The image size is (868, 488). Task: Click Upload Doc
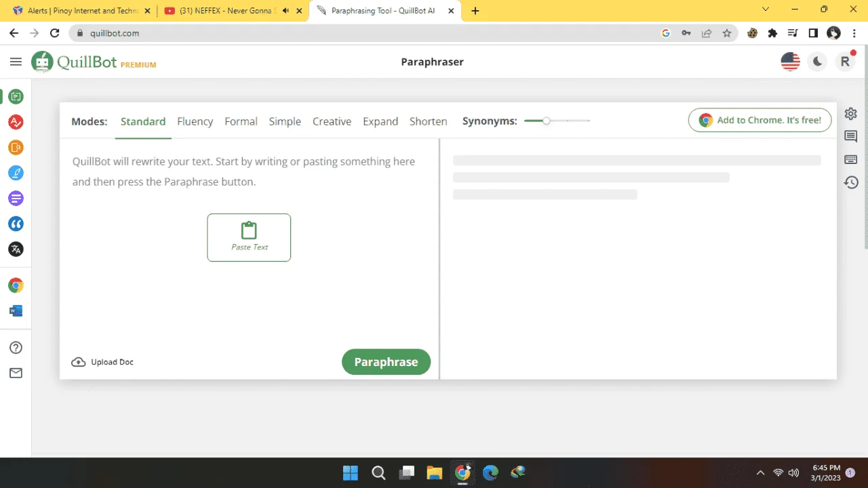(102, 362)
